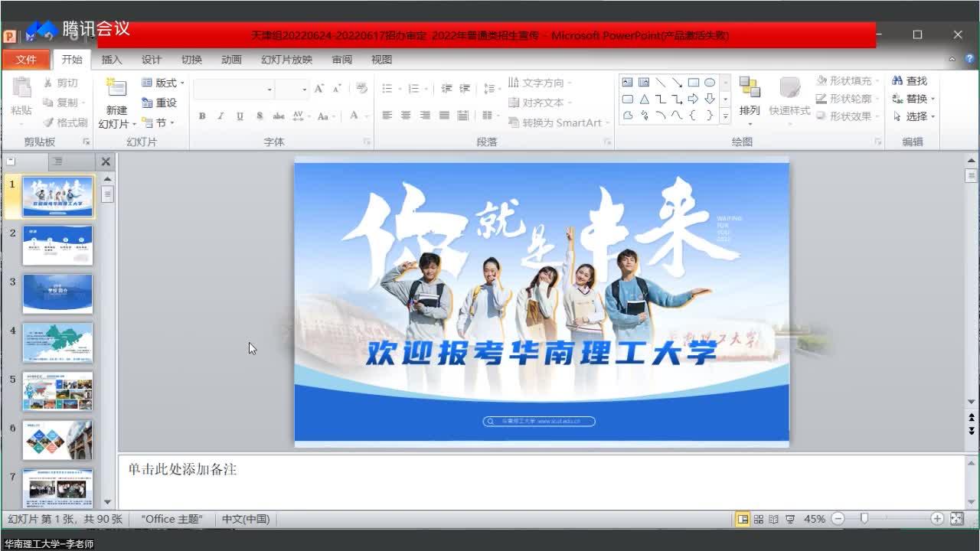Select the text box shape
Viewport: 980px width, 551px height.
coord(628,82)
